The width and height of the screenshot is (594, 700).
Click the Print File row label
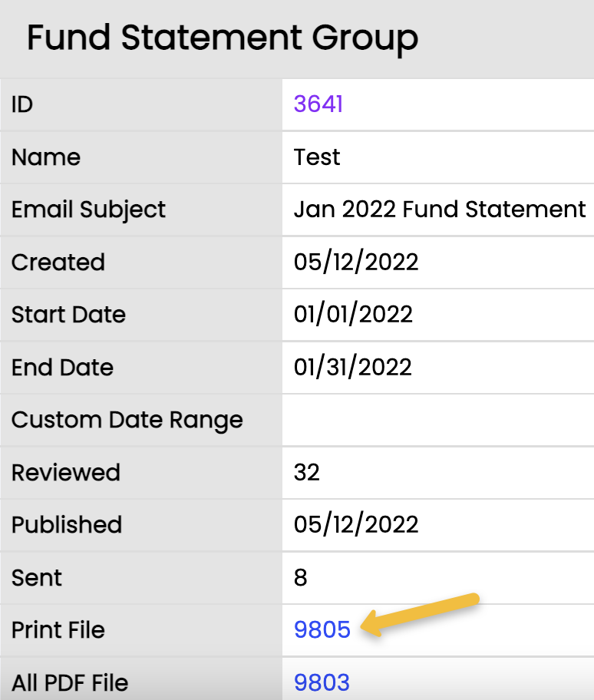(58, 630)
